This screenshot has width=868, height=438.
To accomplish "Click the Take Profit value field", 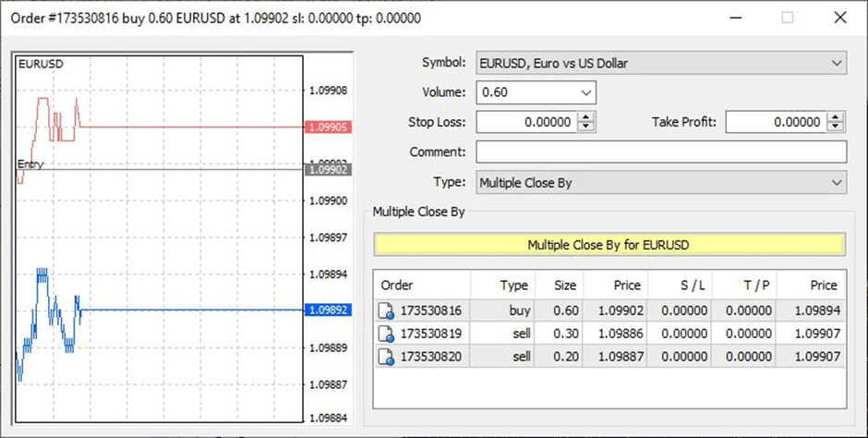I will (x=776, y=122).
